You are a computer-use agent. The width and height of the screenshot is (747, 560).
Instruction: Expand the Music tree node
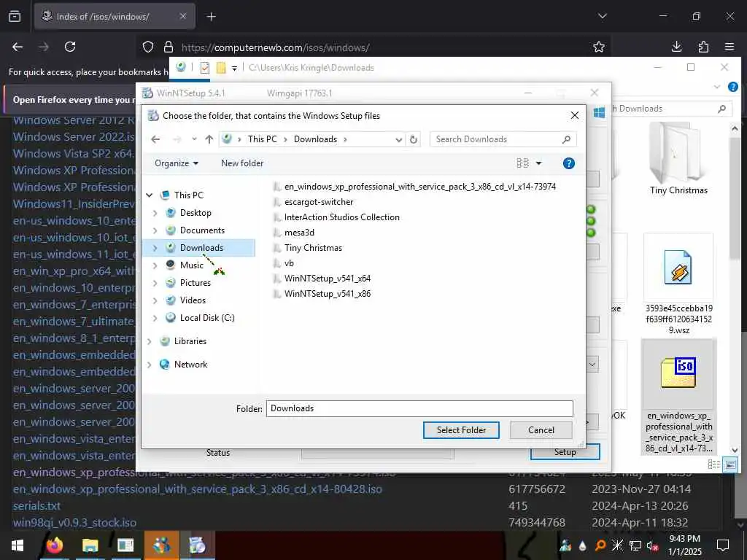(x=155, y=265)
